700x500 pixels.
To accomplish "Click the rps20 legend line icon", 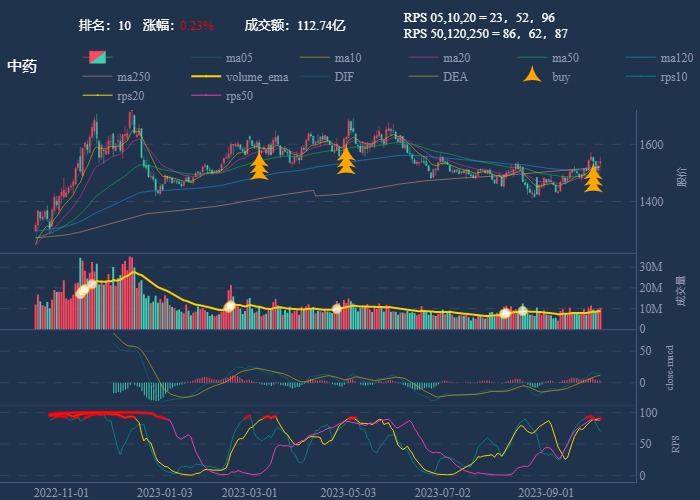I will [x=97, y=96].
